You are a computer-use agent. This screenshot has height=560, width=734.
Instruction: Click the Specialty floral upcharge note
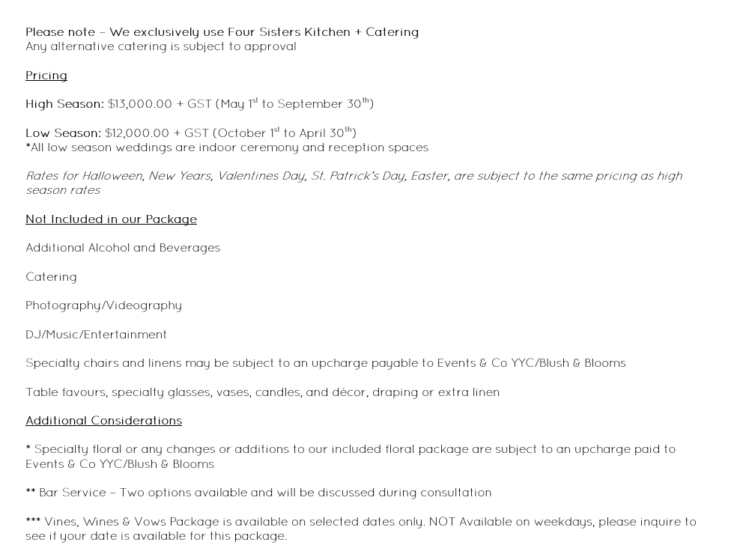[351, 457]
